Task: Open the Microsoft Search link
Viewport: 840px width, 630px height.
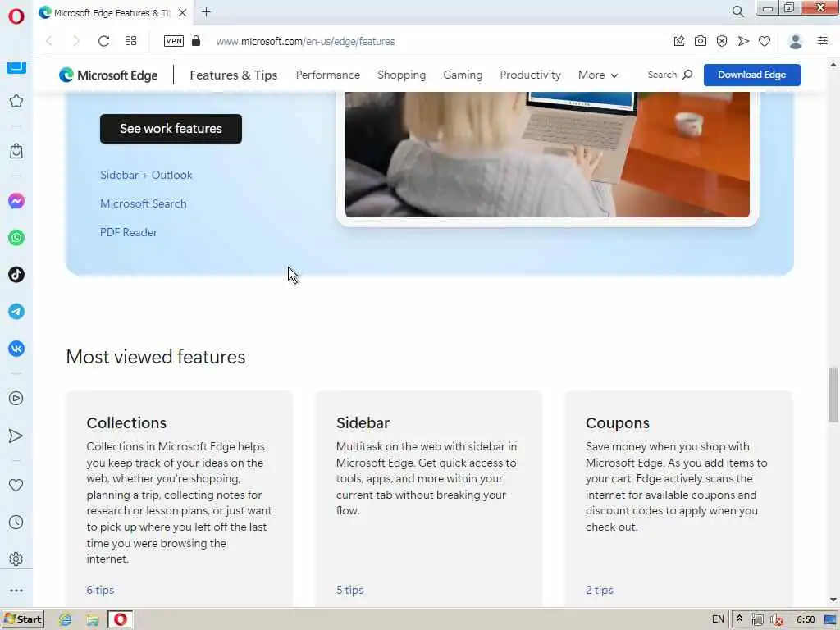Action: [x=144, y=203]
